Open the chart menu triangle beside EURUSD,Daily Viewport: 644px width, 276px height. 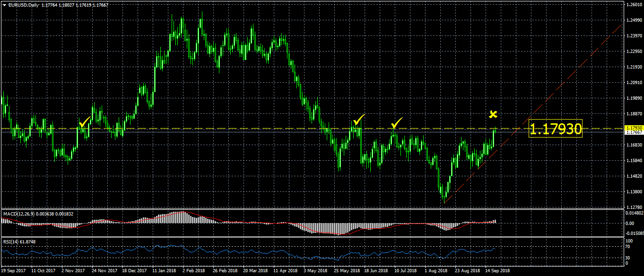[x=4, y=5]
